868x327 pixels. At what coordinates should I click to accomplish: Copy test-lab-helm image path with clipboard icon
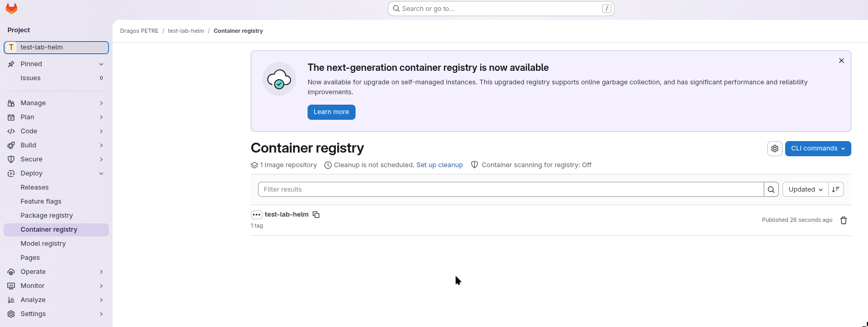[316, 215]
